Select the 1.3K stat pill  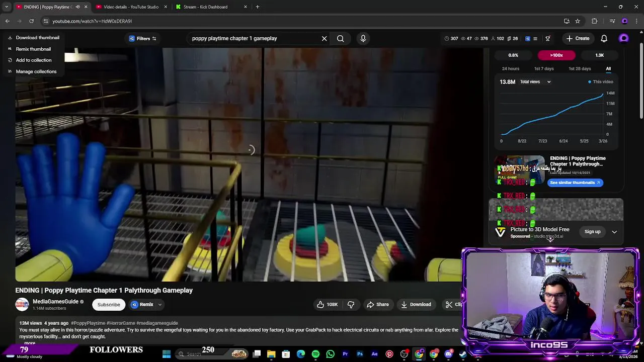pyautogui.click(x=600, y=55)
